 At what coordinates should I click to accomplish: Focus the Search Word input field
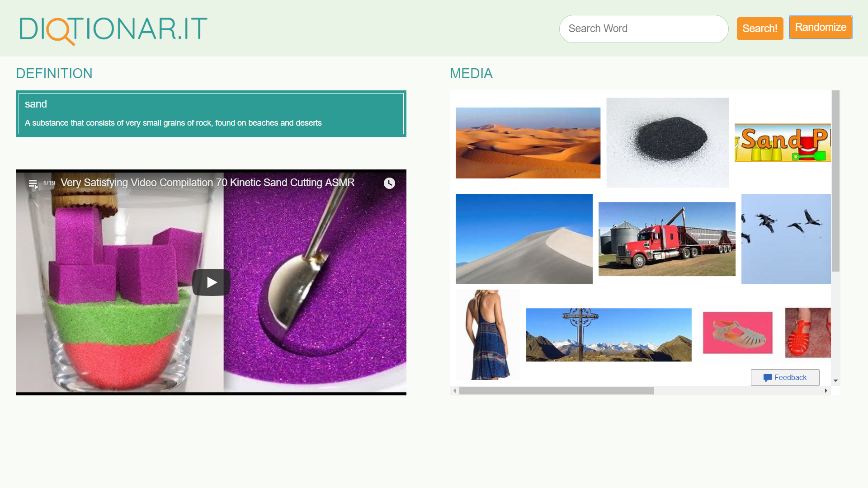[644, 28]
